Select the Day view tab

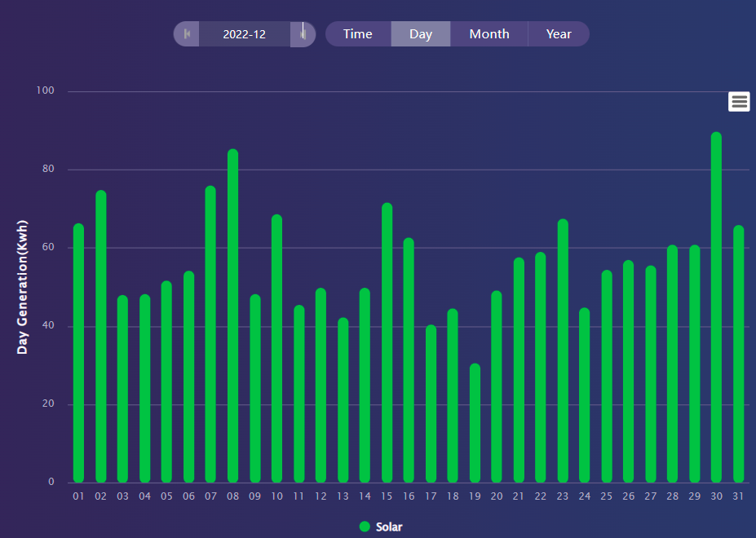click(421, 34)
